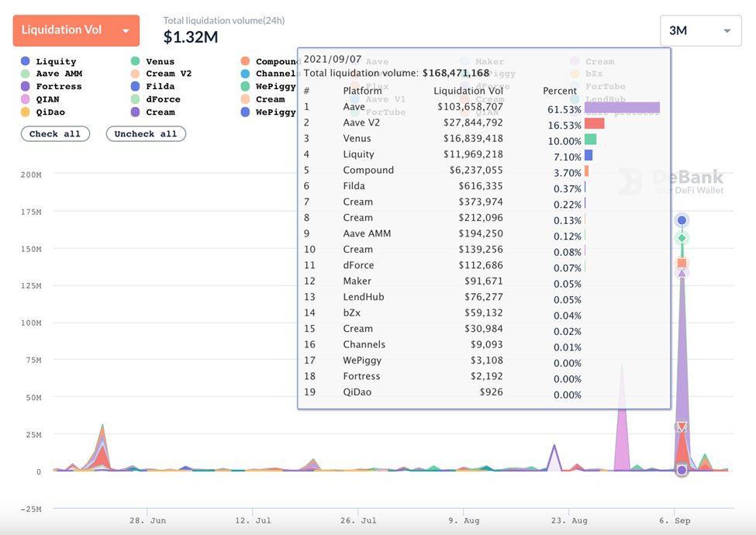This screenshot has height=535, width=756.
Task: Click the green diamond marker on the spike
Action: pyautogui.click(x=682, y=238)
